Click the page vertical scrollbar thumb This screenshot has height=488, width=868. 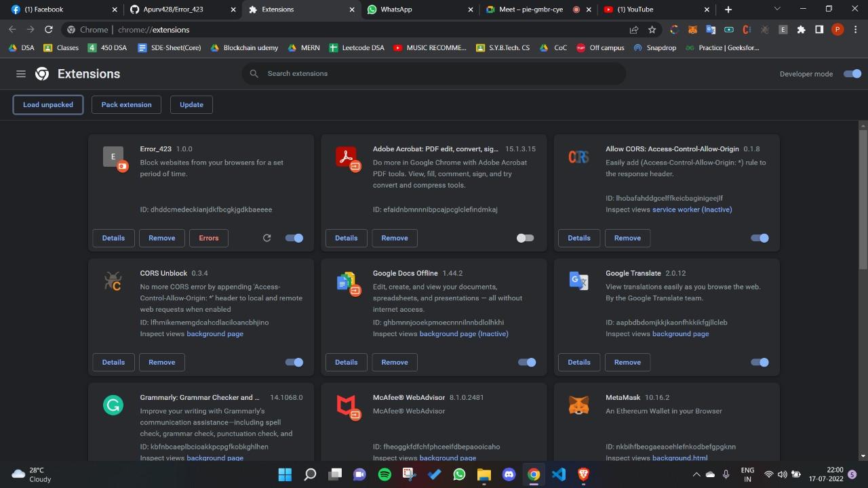863,200
